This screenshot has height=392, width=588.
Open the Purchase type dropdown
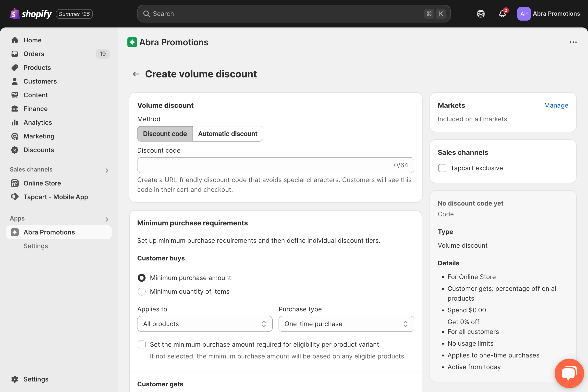point(346,324)
